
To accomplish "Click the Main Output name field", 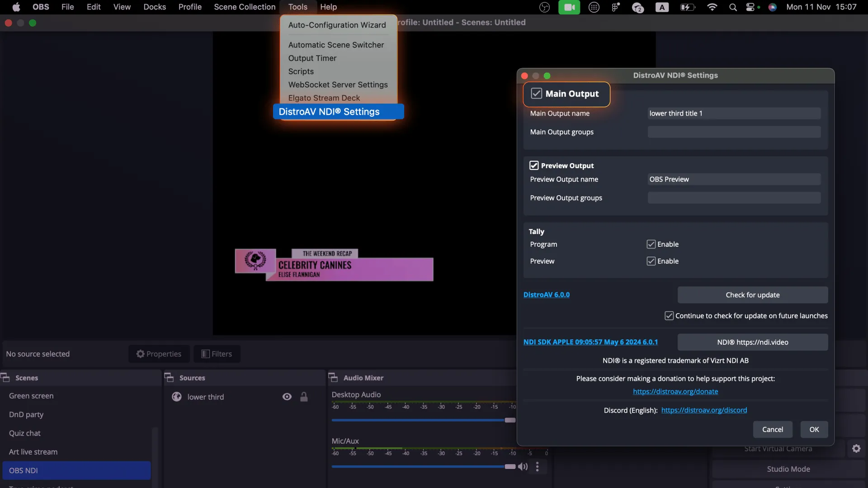I will [x=734, y=113].
